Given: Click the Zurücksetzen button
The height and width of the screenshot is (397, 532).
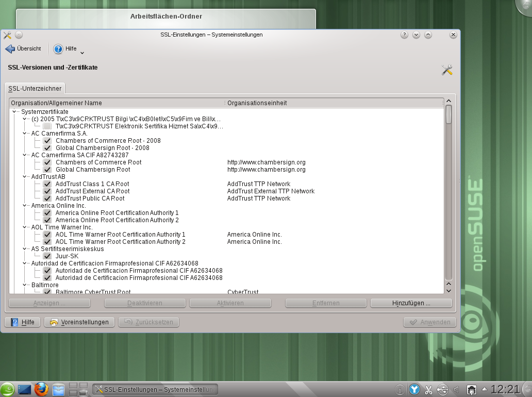Looking at the screenshot, I should [x=149, y=322].
